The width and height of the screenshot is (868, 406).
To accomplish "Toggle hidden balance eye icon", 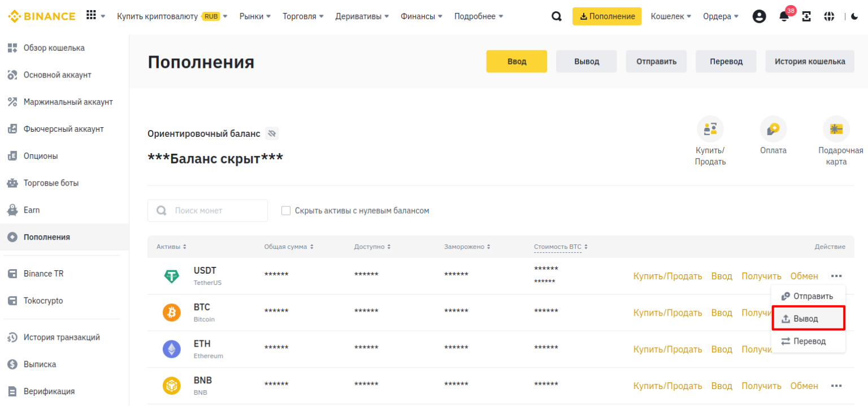I will click(272, 134).
